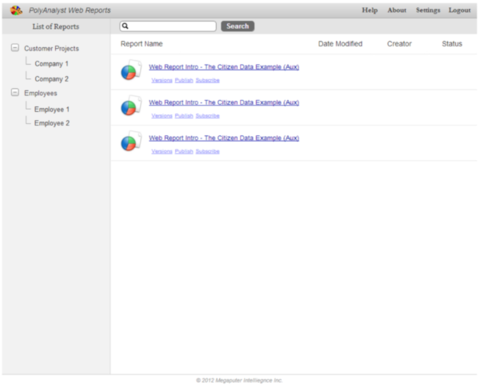Screen dimensions: 480x389
Task: Click the PolyAnalyst logo icon
Action: [16, 10]
